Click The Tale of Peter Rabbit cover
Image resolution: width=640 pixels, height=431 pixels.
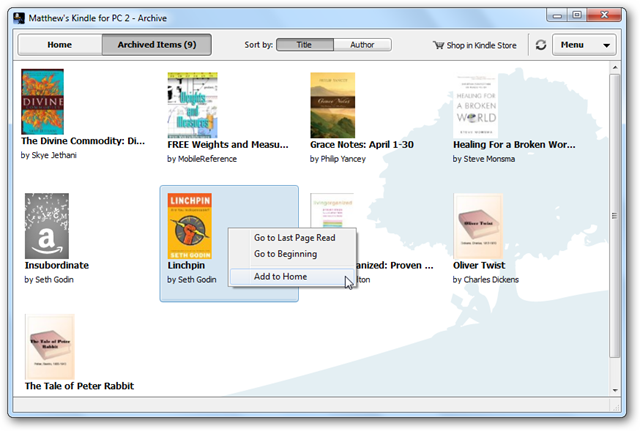click(50, 347)
